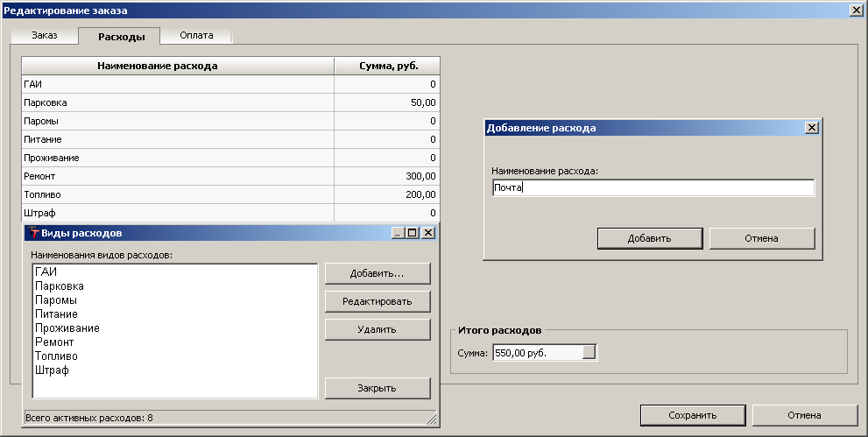This screenshot has width=868, height=437.
Task: Click the Удалить button
Action: [x=377, y=329]
